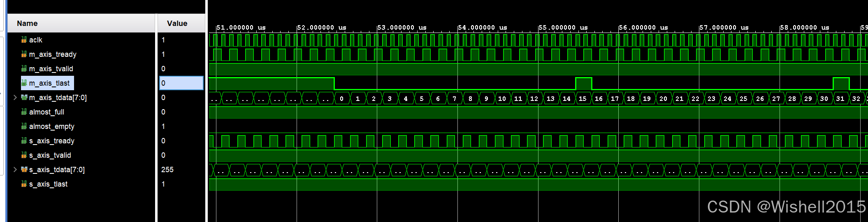Click the almost_empty value 1

pos(163,126)
